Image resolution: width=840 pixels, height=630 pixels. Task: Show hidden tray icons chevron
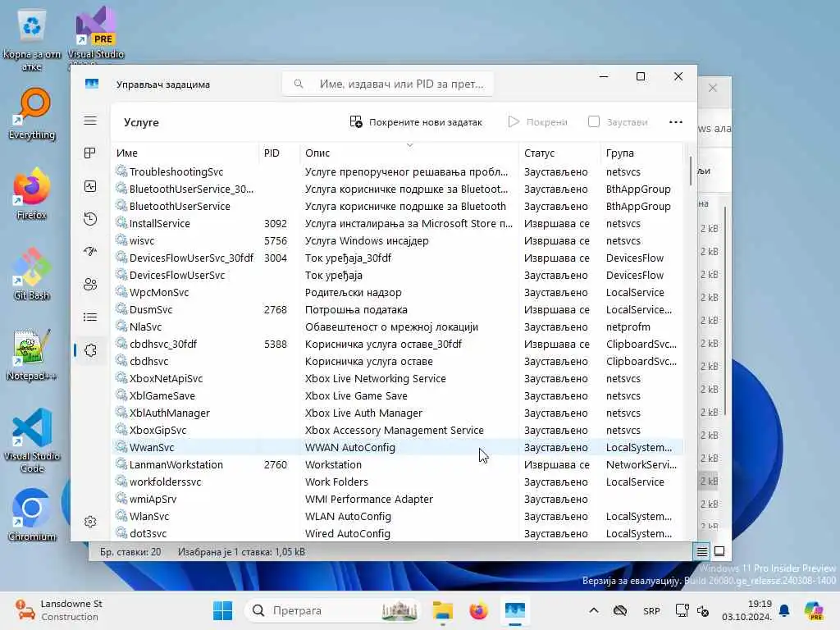[x=594, y=610]
